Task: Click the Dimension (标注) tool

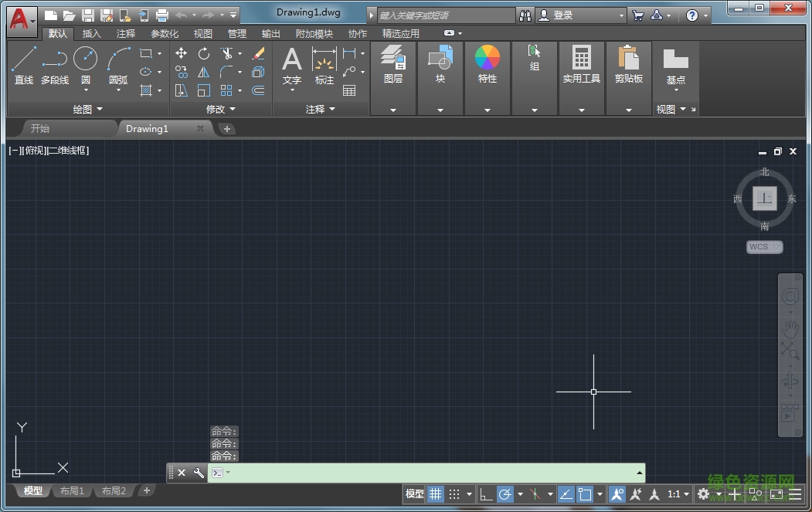Action: 324,62
